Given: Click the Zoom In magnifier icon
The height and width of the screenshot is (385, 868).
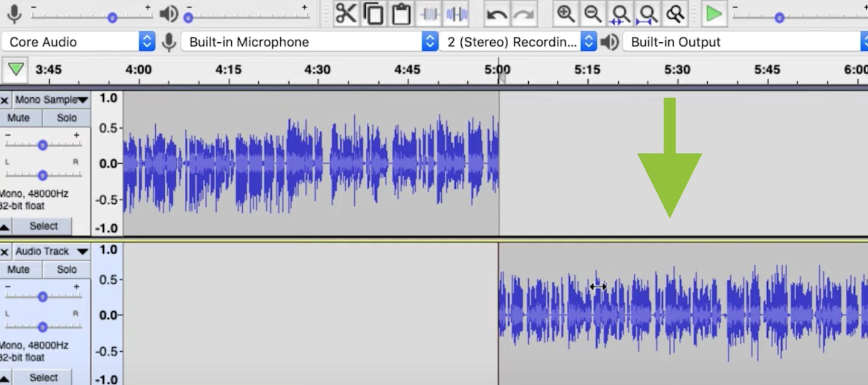Looking at the screenshot, I should (x=566, y=13).
